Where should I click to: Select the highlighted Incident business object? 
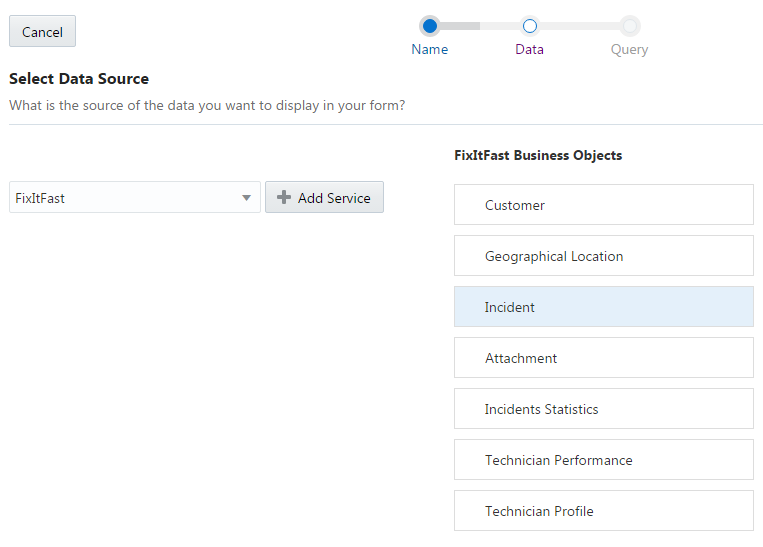[x=603, y=307]
